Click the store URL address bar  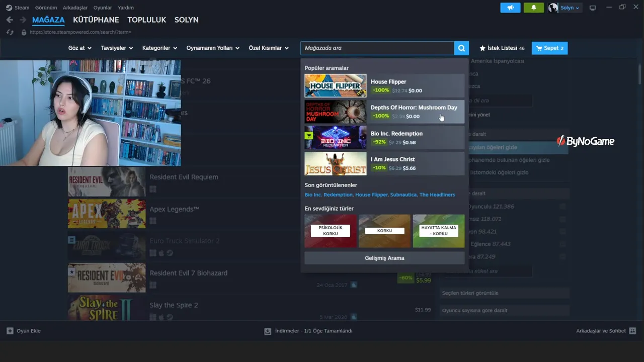(80, 32)
